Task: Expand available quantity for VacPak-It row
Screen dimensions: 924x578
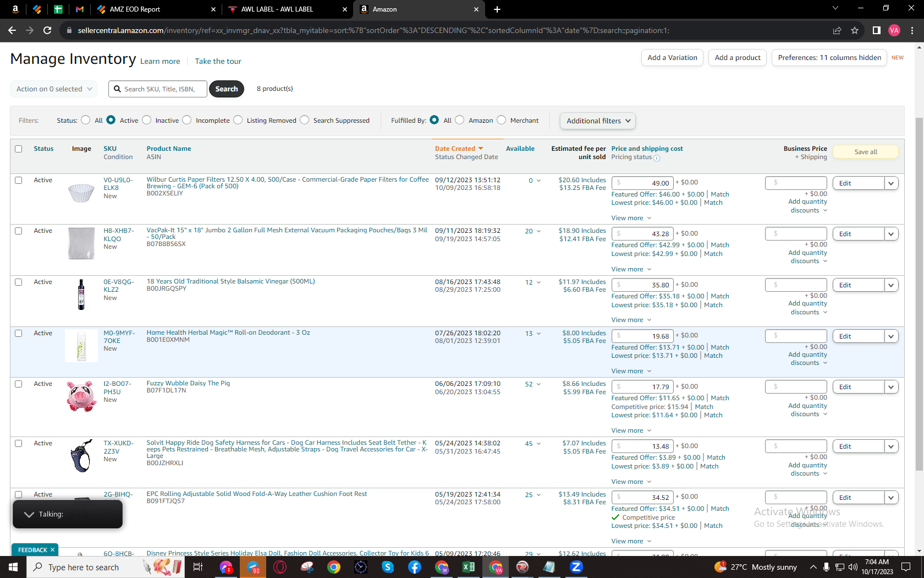Action: tap(538, 231)
